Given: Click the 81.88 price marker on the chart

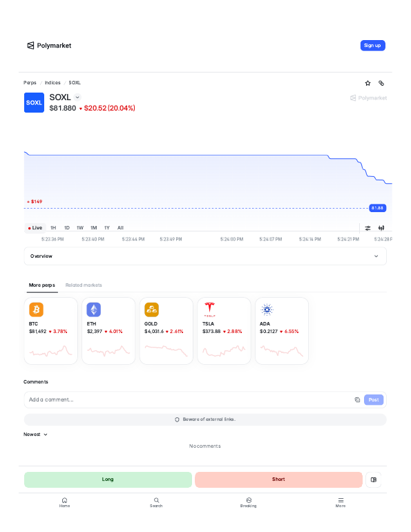Looking at the screenshot, I should click(377, 208).
